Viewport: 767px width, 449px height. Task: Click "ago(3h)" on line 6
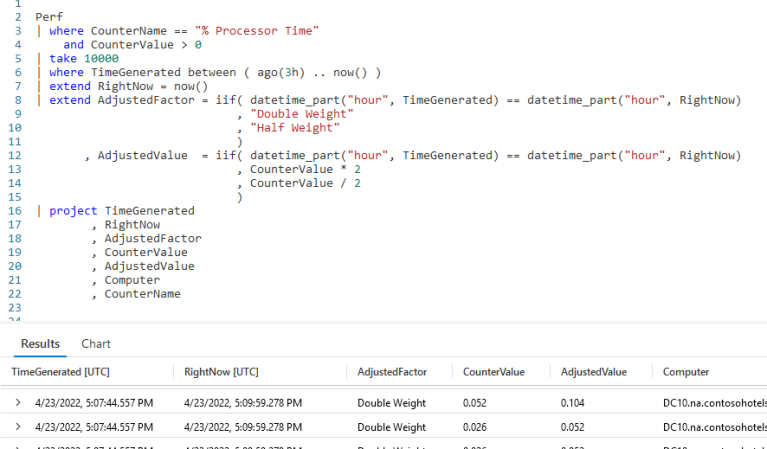click(281, 72)
